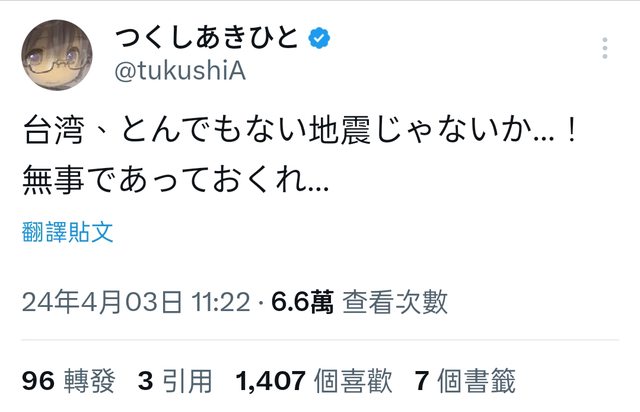Click 翻譯貼文 to translate the post

pos(68,234)
